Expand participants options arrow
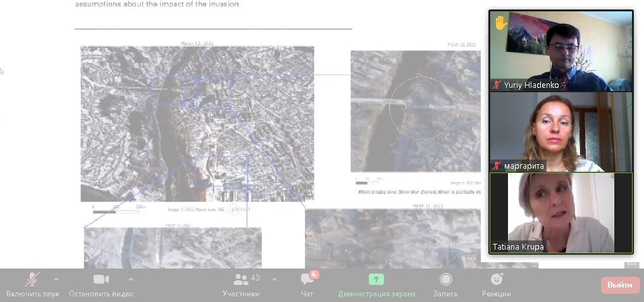 point(275,279)
